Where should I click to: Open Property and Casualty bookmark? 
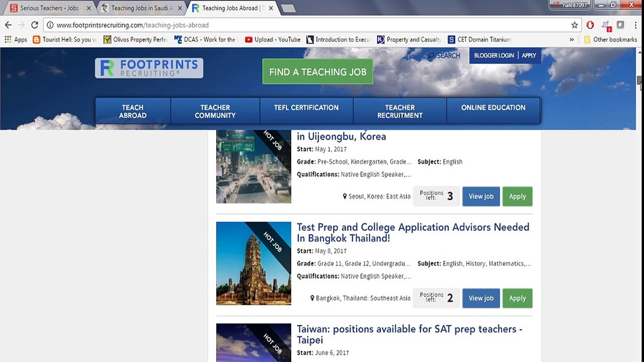(409, 40)
